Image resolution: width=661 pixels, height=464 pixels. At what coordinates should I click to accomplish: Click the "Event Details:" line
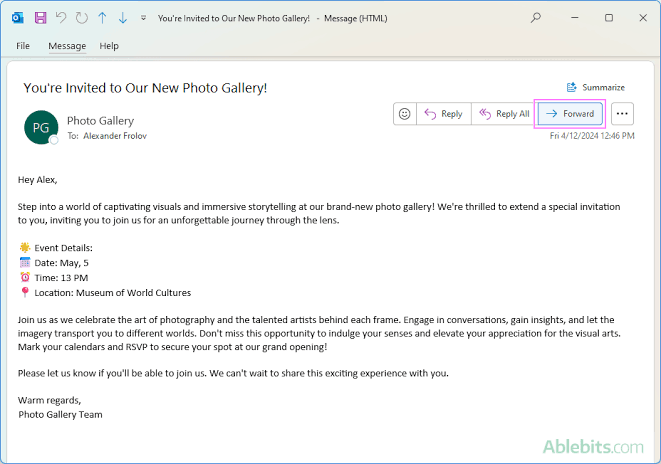point(63,248)
